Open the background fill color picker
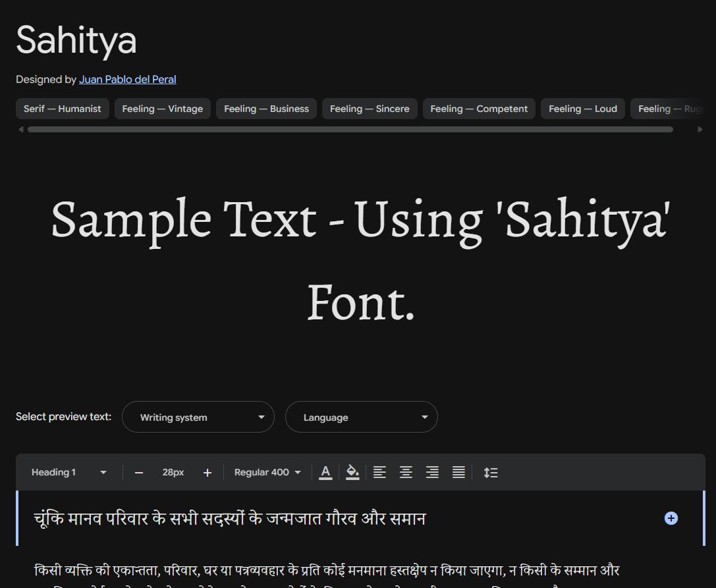 click(352, 473)
